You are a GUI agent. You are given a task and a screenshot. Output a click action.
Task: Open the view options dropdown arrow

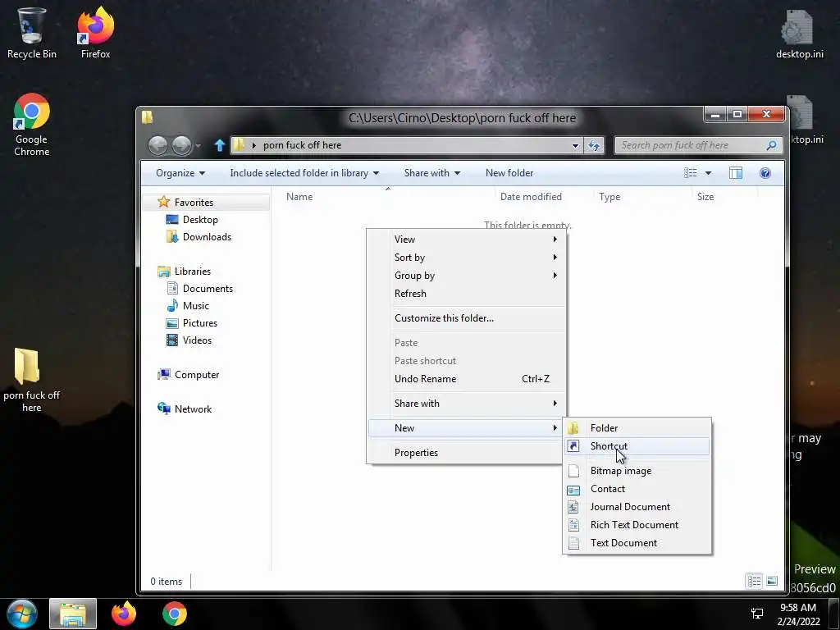pyautogui.click(x=708, y=172)
